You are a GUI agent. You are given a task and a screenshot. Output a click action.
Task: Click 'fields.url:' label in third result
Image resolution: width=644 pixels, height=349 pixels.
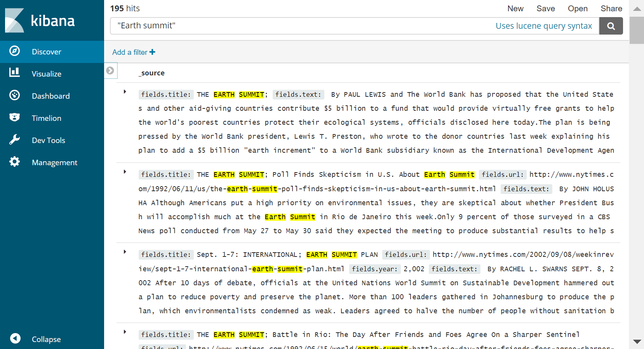(x=406, y=255)
